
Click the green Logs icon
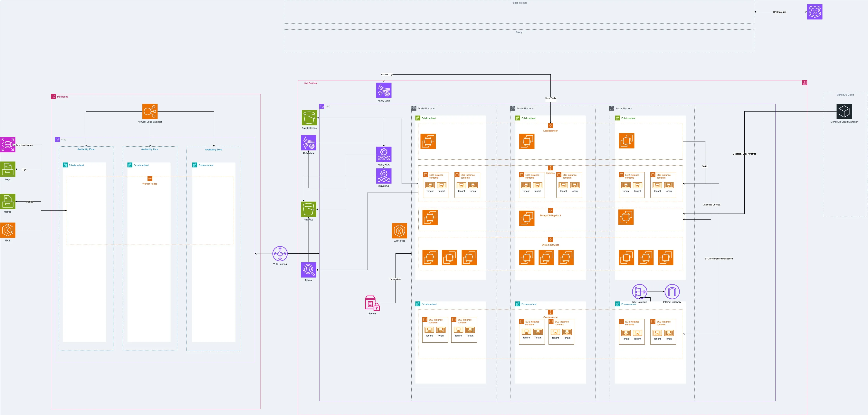point(7,169)
